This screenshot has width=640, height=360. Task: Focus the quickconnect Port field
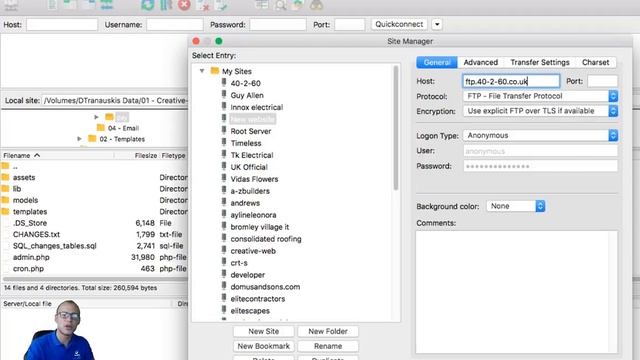click(349, 24)
